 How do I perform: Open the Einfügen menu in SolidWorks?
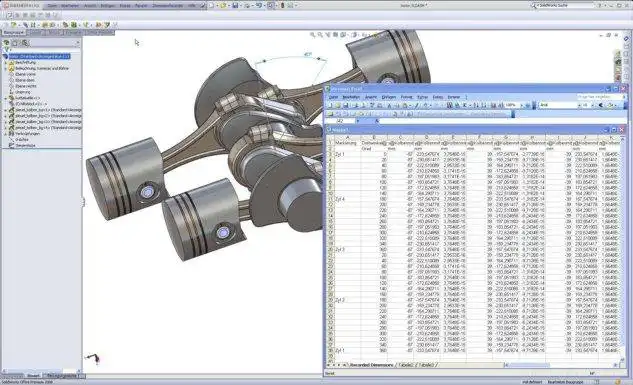tap(108, 6)
